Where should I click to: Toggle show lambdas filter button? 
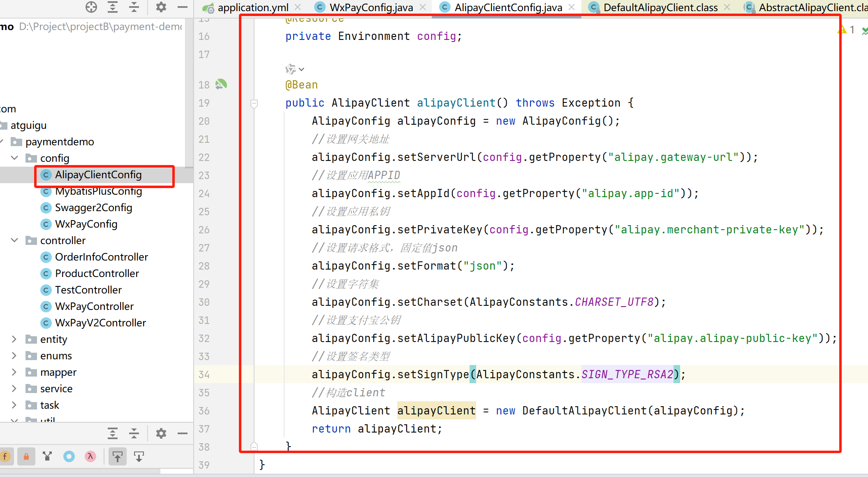90,456
